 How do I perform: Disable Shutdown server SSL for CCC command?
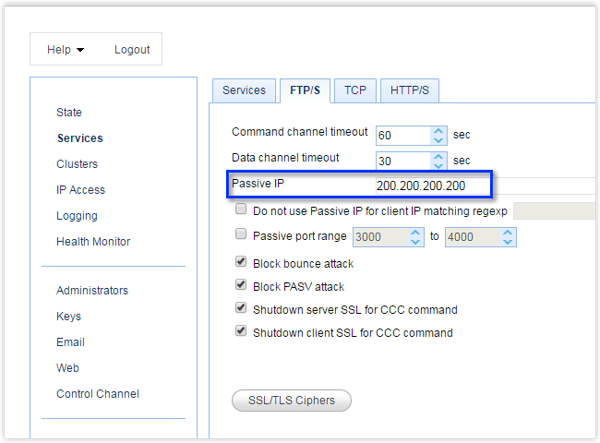(241, 309)
